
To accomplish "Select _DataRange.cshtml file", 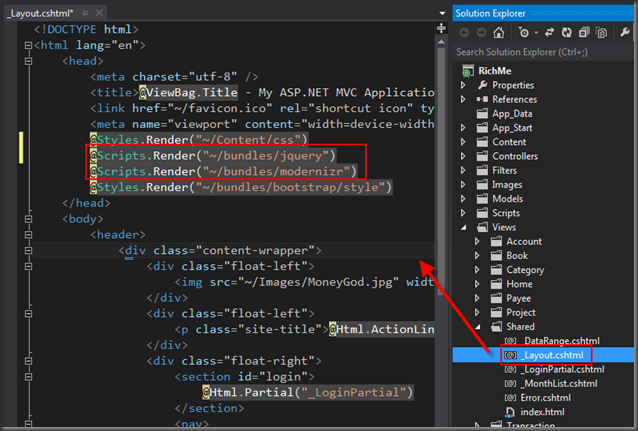I will tap(561, 341).
